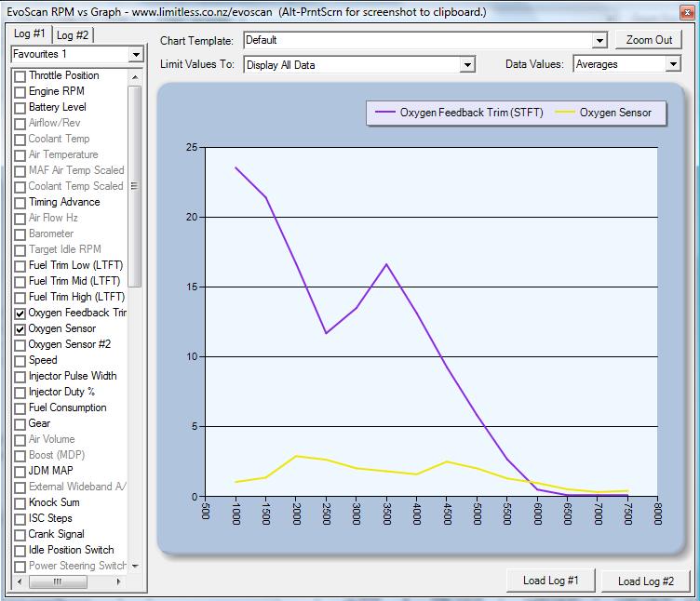Enable the JDM MAP checkbox

tap(20, 472)
